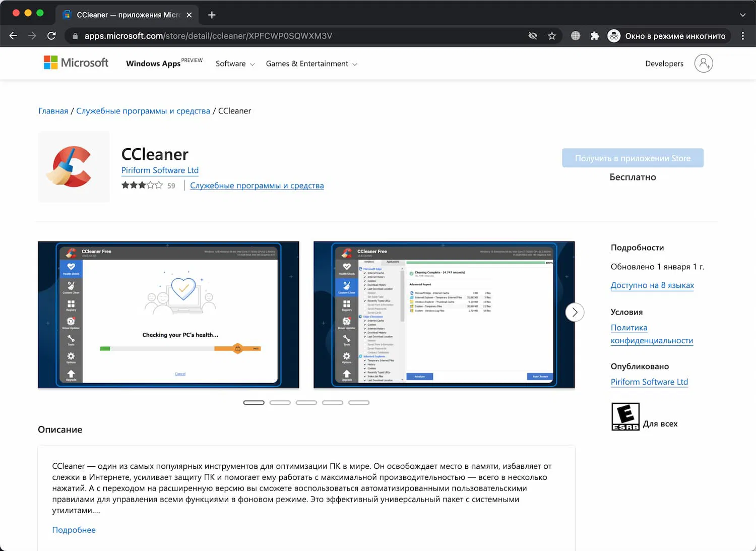Go back to the previous page
The width and height of the screenshot is (756, 551).
[x=14, y=36]
